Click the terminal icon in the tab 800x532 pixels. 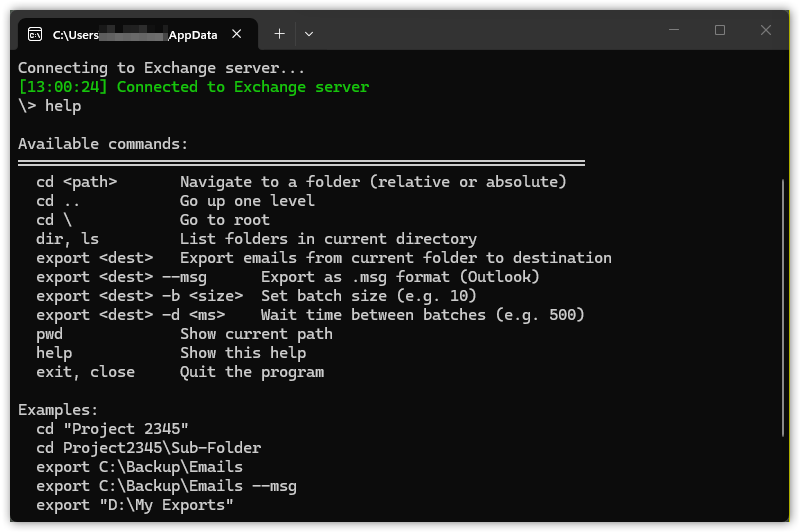[x=35, y=34]
